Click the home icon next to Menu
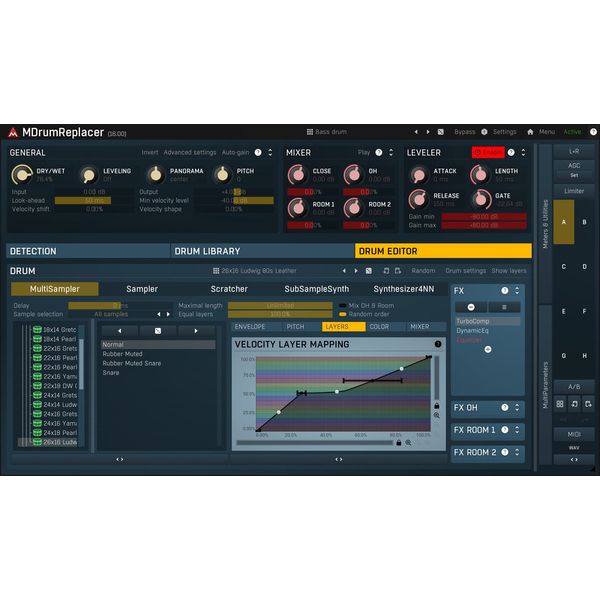 pyautogui.click(x=530, y=132)
